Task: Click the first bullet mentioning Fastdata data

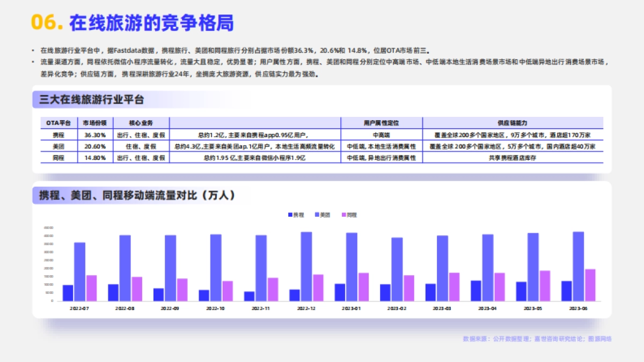Action: [x=215, y=48]
